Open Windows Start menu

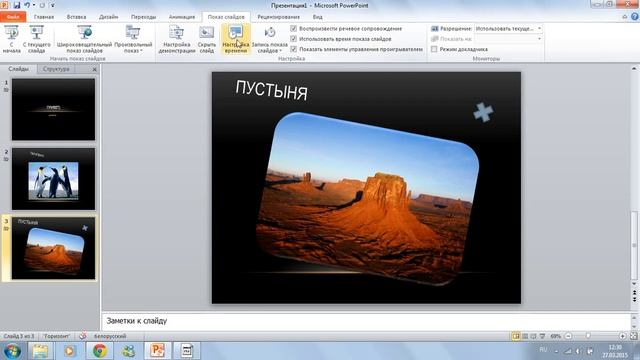(x=13, y=351)
